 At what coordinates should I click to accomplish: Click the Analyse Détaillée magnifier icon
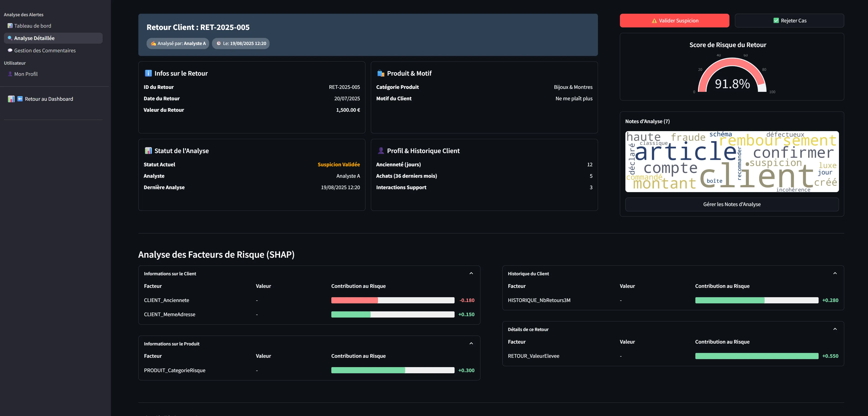click(x=10, y=38)
